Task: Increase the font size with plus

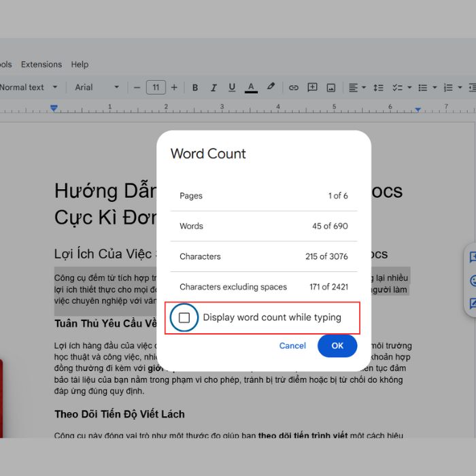Action: click(174, 88)
